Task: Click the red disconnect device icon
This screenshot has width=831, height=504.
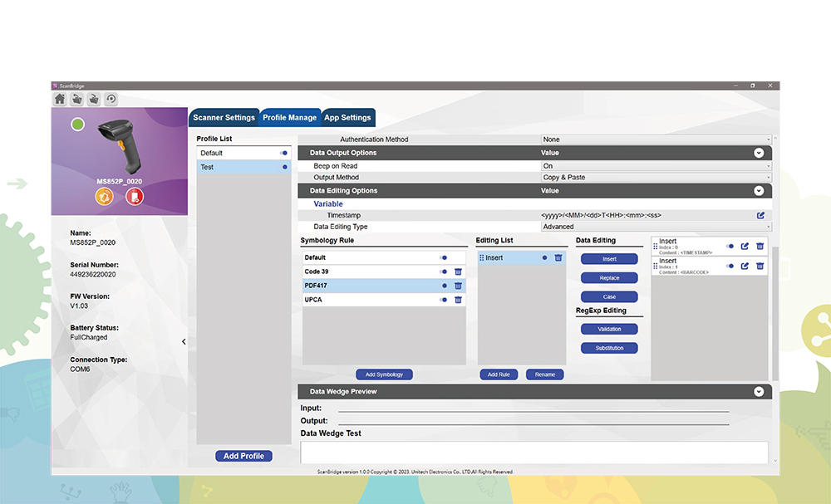Action: point(134,197)
